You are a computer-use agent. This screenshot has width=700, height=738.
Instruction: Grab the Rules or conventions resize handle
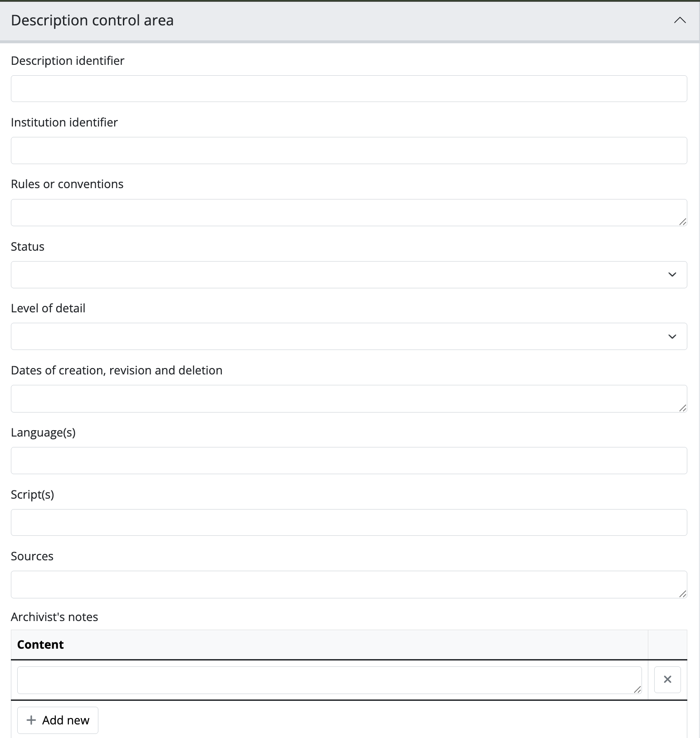(x=683, y=222)
